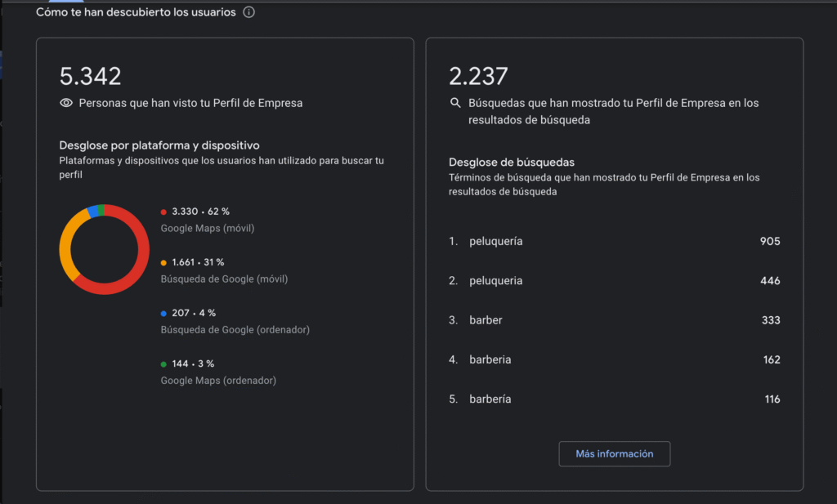Click the eye icon next to profile views
837x504 pixels.
point(66,104)
